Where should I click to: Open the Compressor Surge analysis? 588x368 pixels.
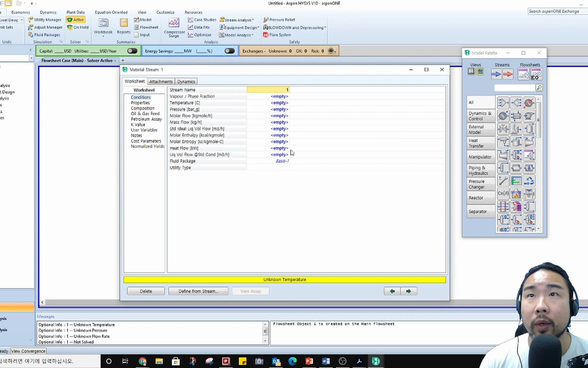[x=174, y=27]
